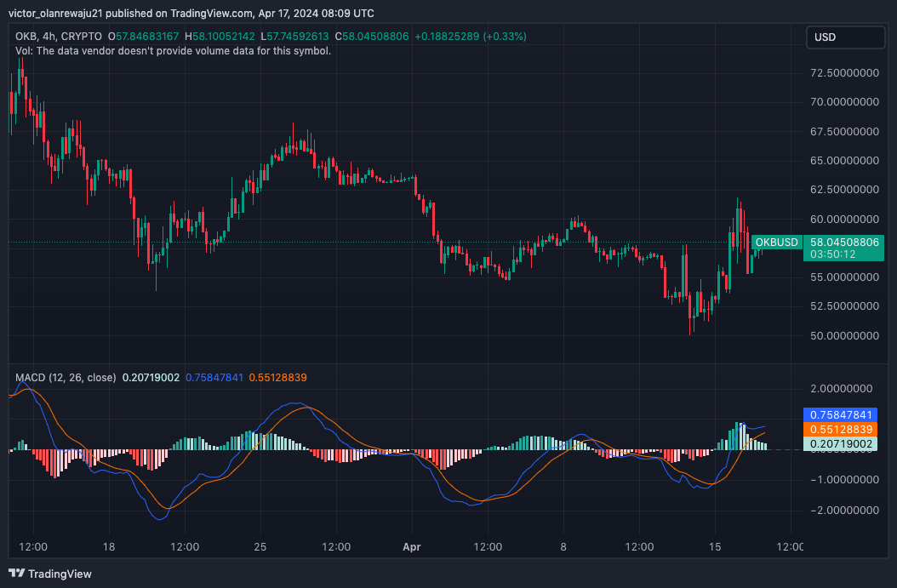Click the 52.50000000 price axis label
Screen dimensions: 897x588
pos(844,306)
